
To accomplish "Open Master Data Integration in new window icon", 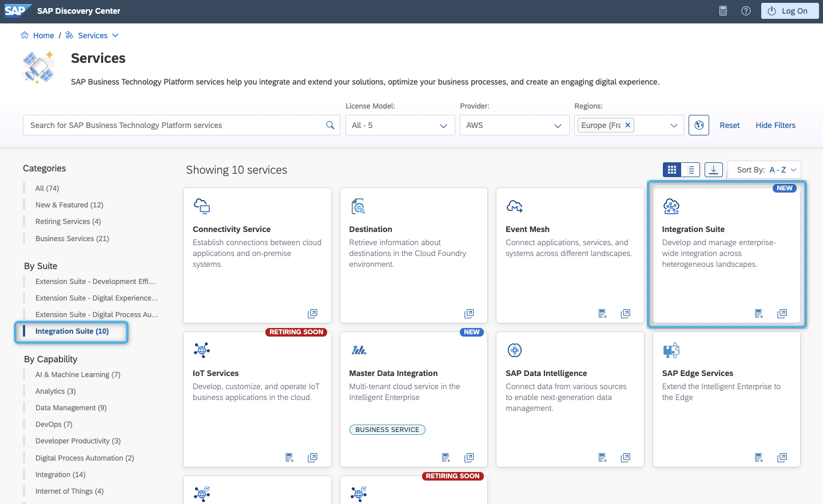I will (x=469, y=458).
